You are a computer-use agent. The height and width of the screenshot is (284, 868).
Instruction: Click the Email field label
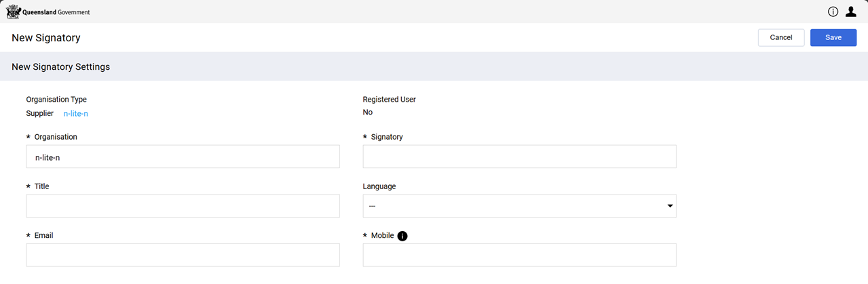43,236
